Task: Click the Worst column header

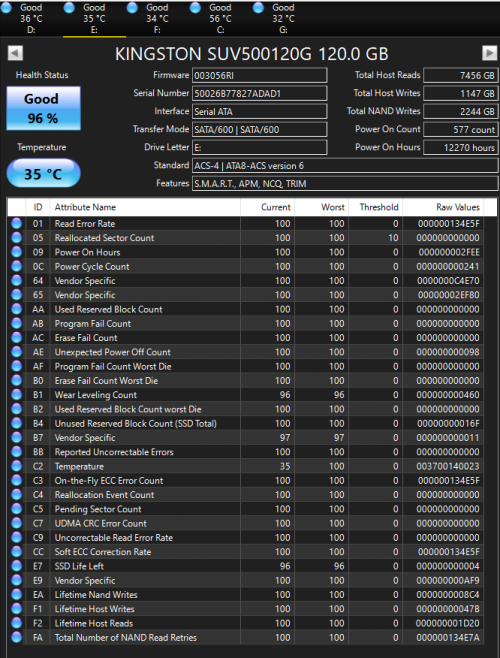Action: click(x=322, y=207)
